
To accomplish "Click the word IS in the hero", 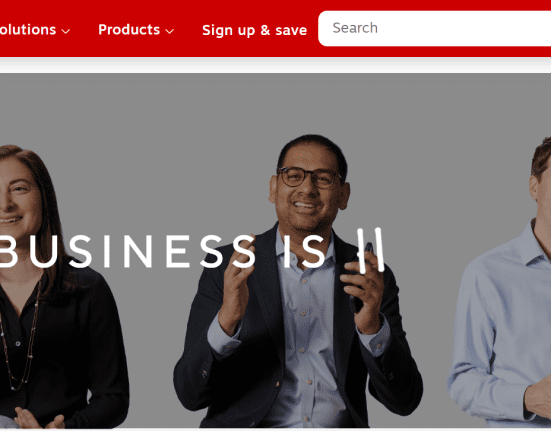I will (304, 251).
